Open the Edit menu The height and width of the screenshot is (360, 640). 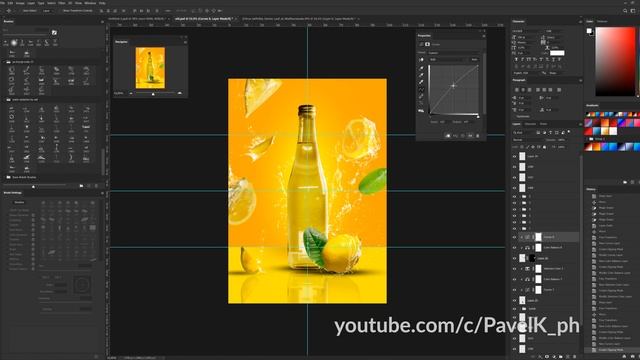[11, 3]
